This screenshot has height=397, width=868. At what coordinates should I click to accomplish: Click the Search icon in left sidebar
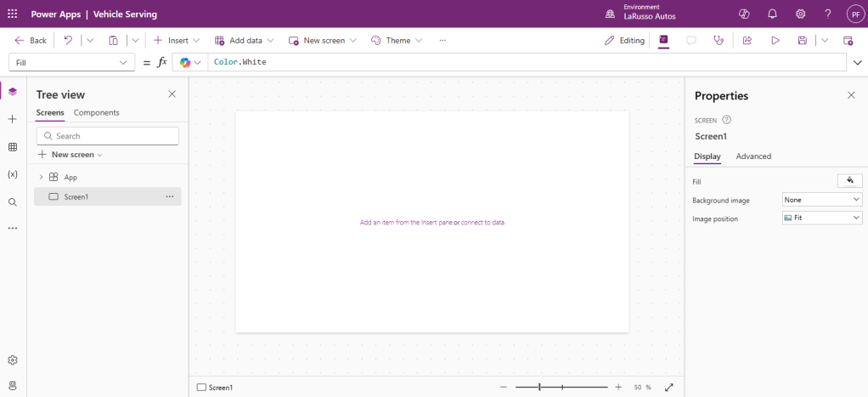(x=12, y=202)
